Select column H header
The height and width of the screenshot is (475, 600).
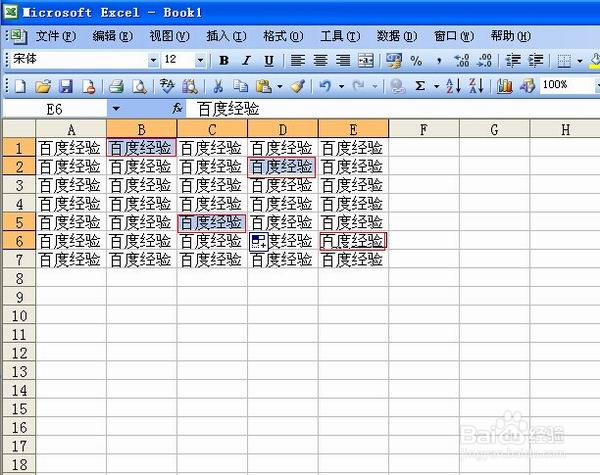pyautogui.click(x=565, y=129)
